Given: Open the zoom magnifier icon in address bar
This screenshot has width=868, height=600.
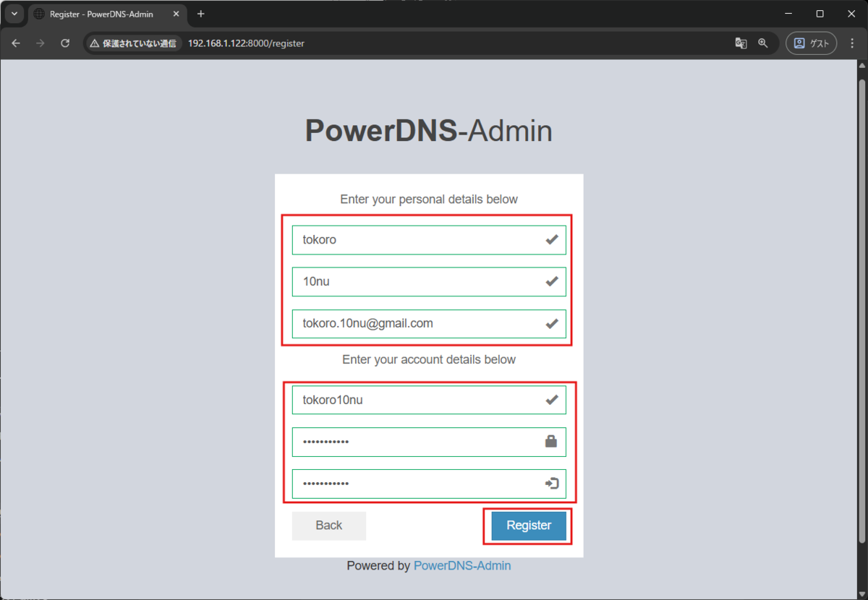Looking at the screenshot, I should (762, 43).
